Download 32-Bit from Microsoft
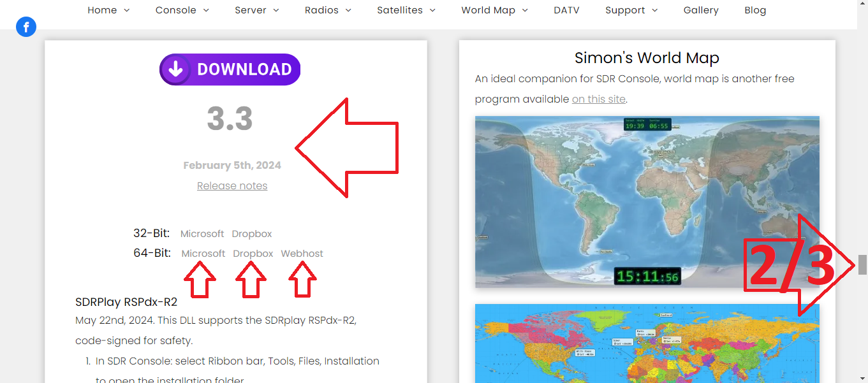 pos(202,234)
